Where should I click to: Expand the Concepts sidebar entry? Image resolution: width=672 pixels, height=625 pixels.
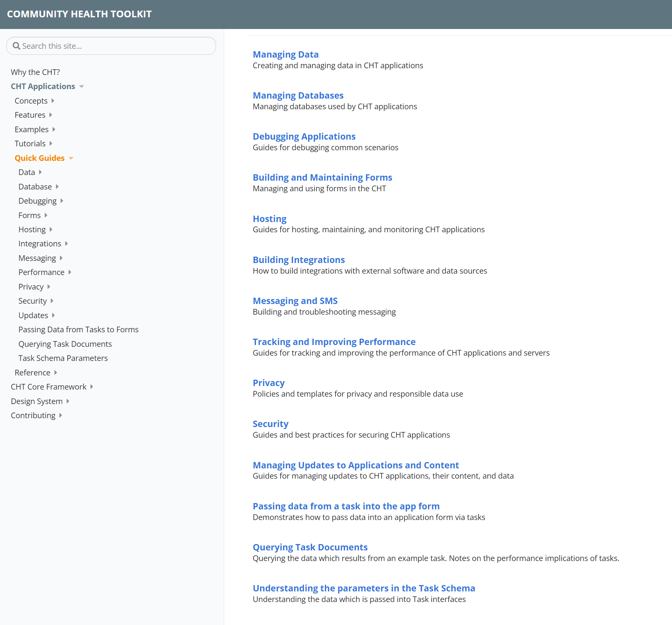53,101
